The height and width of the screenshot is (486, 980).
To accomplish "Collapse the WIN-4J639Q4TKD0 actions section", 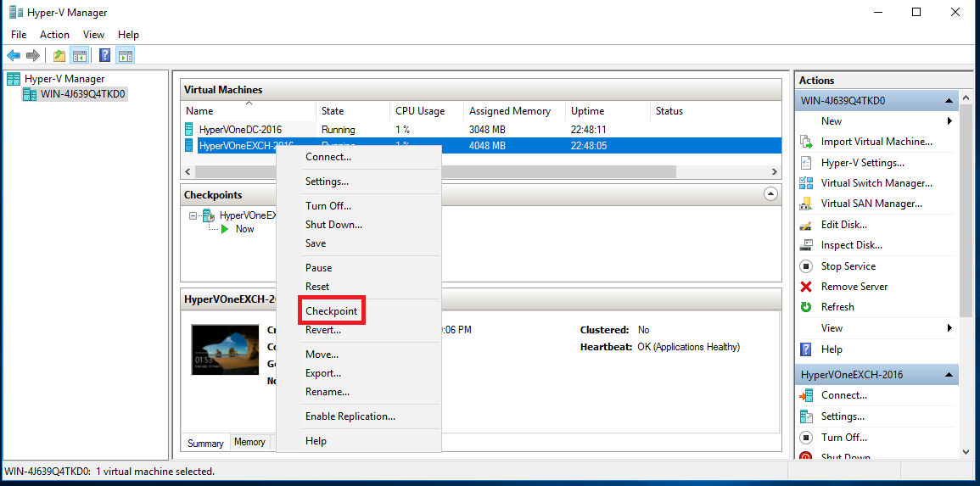I will pos(949,101).
